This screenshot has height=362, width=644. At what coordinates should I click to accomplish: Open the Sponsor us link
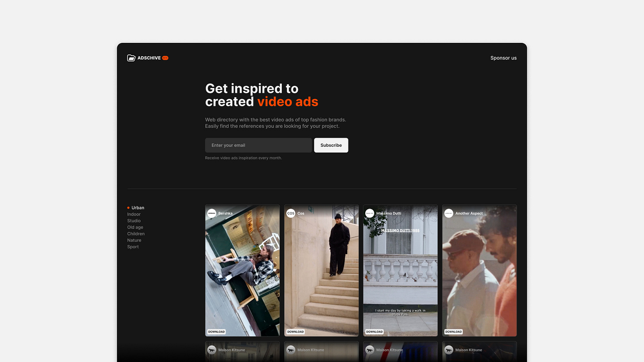click(503, 58)
